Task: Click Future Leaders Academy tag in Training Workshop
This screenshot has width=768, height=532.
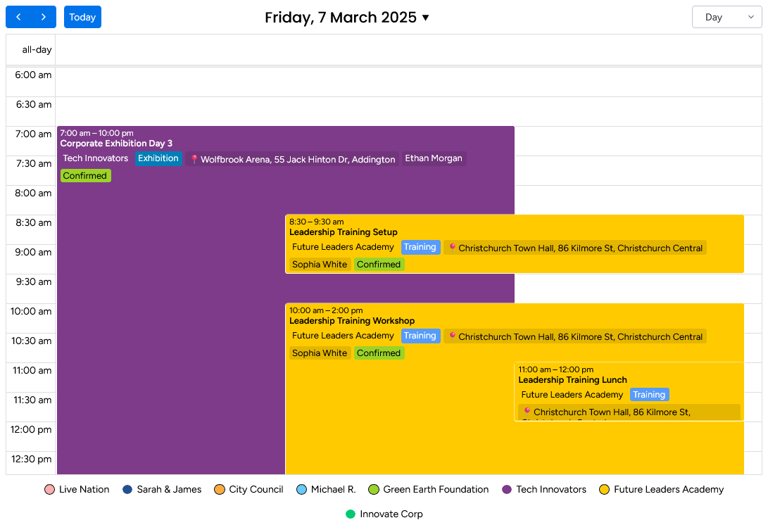Action: coord(343,336)
